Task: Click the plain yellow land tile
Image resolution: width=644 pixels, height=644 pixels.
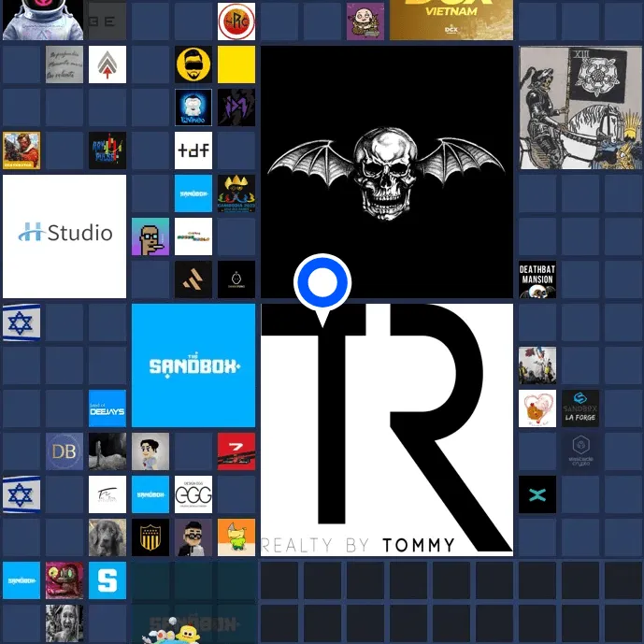Action: [x=236, y=64]
